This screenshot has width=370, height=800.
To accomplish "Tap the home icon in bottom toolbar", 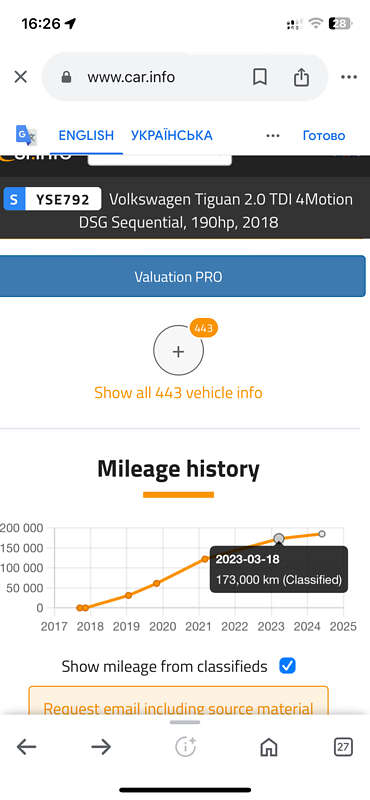I will coord(268,747).
